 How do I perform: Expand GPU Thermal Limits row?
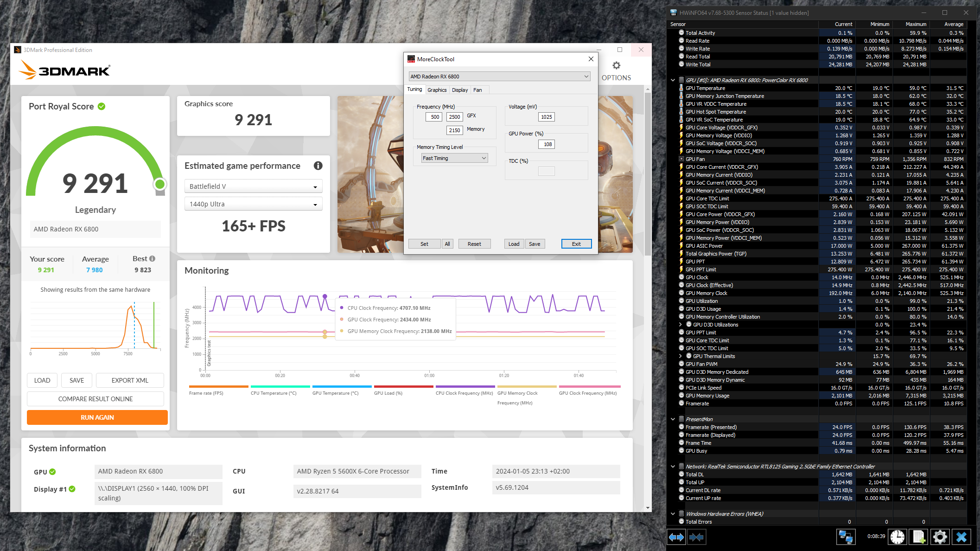coord(681,356)
